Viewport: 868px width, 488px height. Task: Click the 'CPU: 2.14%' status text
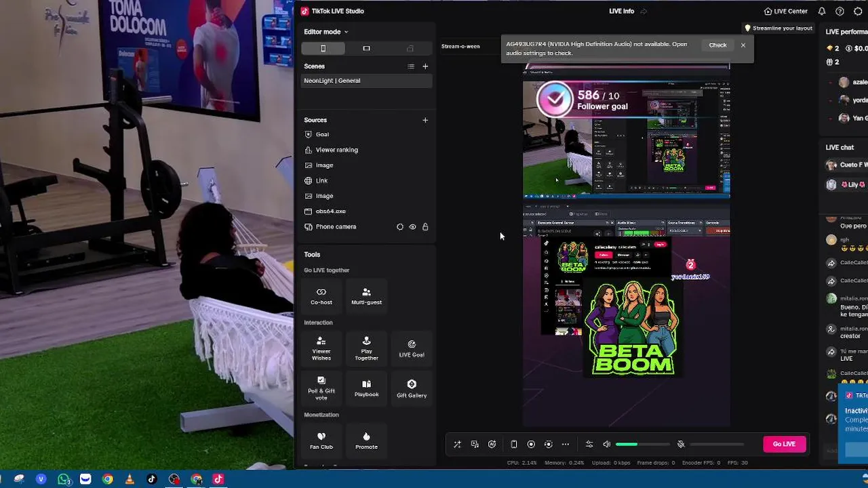click(x=522, y=463)
